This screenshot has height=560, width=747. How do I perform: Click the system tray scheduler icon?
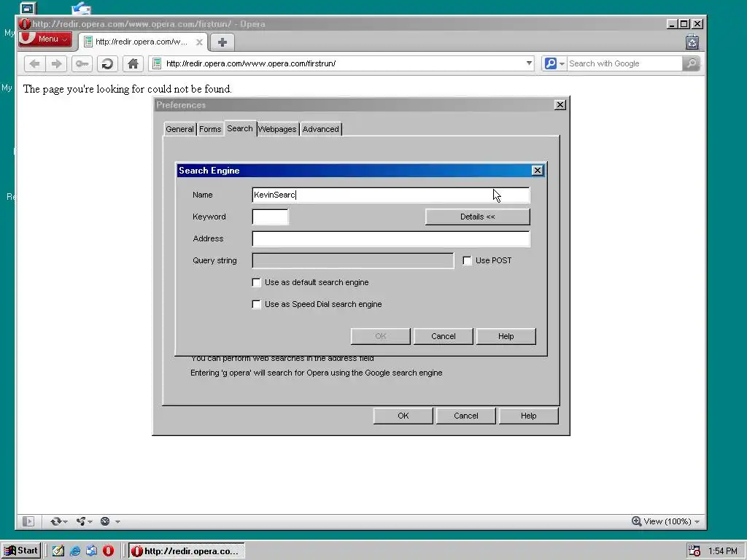(694, 551)
